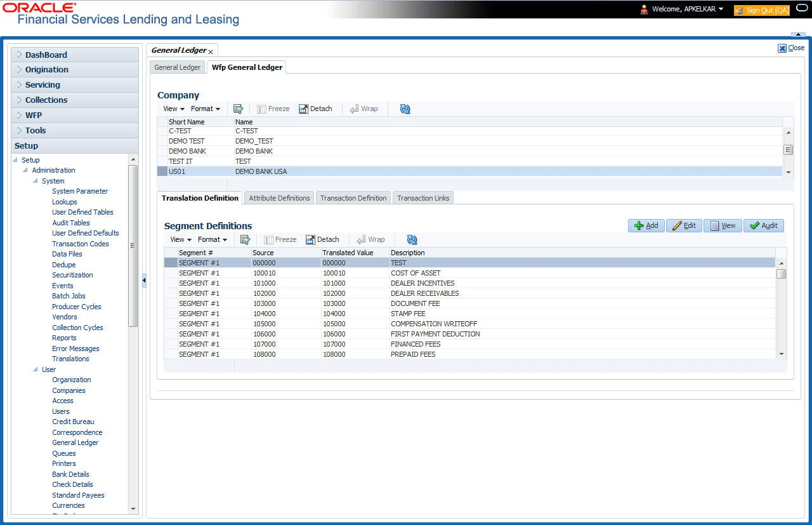
Task: Select the Audit action with green checkmark icon
Action: coord(763,225)
